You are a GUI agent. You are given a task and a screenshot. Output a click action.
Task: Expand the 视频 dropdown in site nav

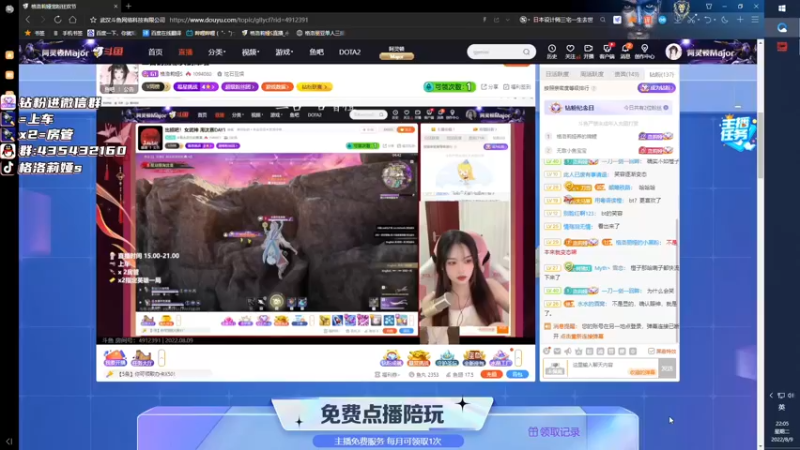point(251,52)
